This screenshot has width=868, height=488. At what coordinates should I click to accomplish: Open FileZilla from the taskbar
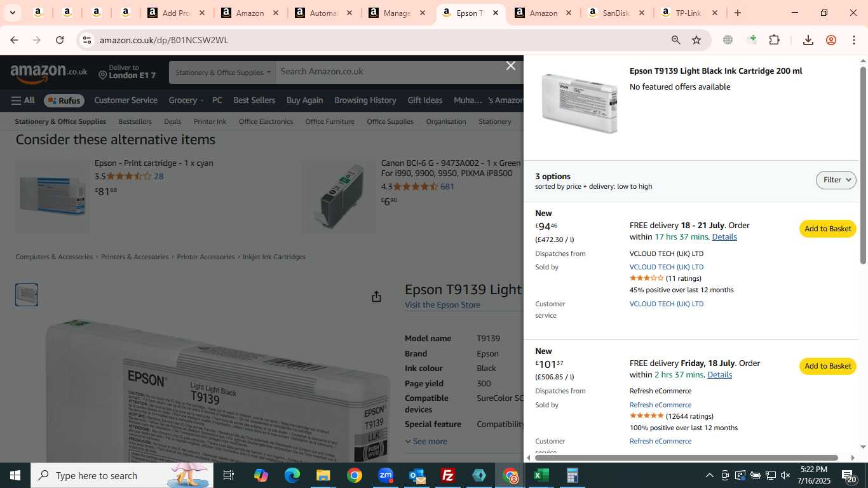tap(448, 475)
